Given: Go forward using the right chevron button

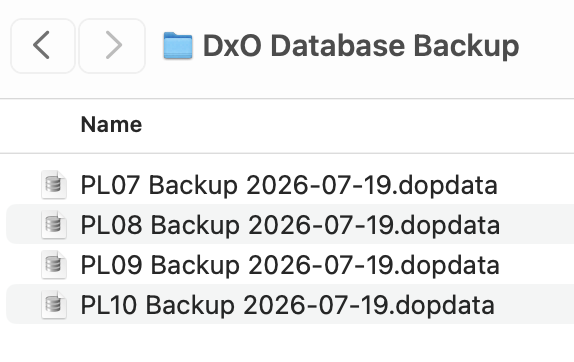Looking at the screenshot, I should (x=112, y=46).
